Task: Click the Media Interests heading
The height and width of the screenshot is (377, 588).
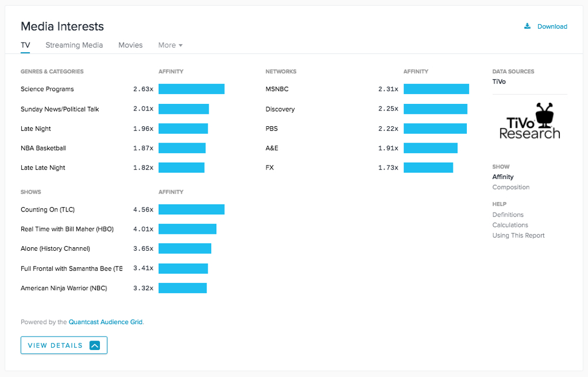Action: 62,26
